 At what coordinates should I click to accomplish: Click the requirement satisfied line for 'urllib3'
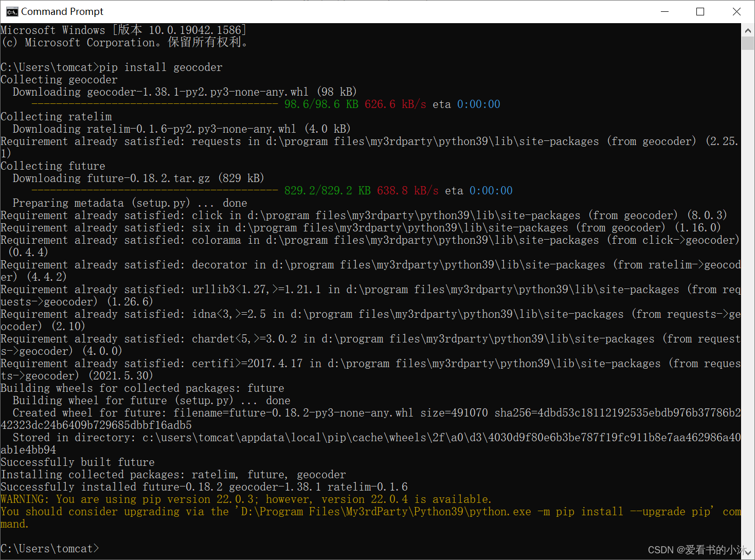pos(370,296)
